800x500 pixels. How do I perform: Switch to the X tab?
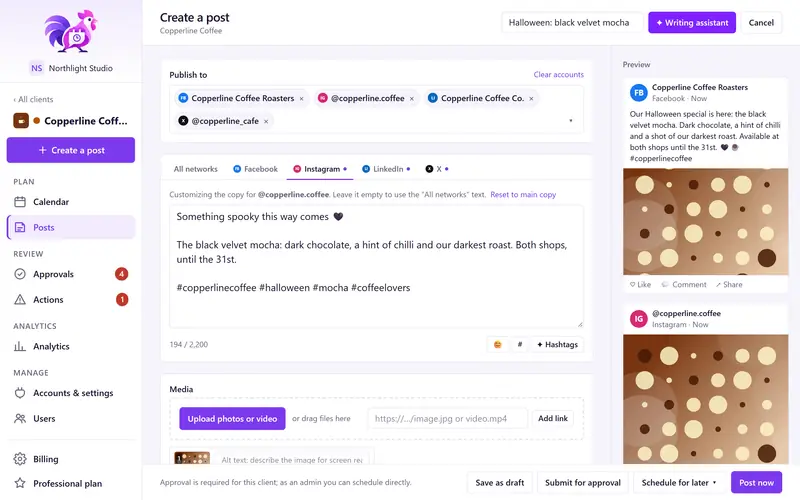pyautogui.click(x=437, y=169)
